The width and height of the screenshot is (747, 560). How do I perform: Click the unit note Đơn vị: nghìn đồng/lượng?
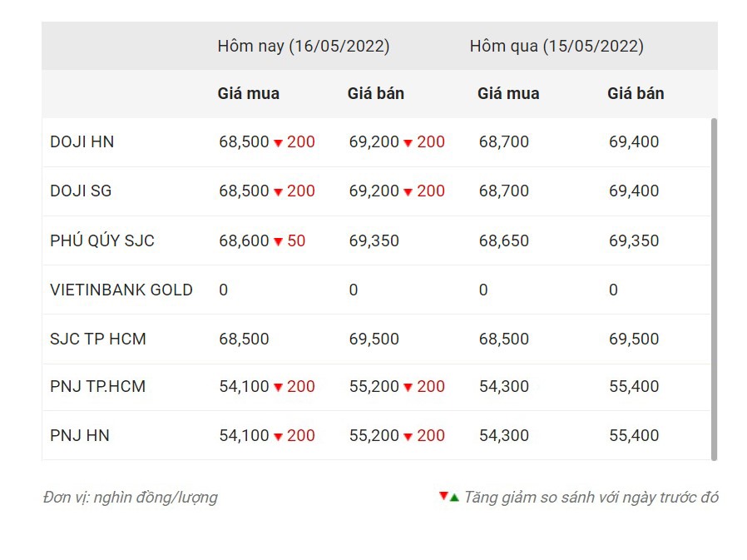[130, 498]
